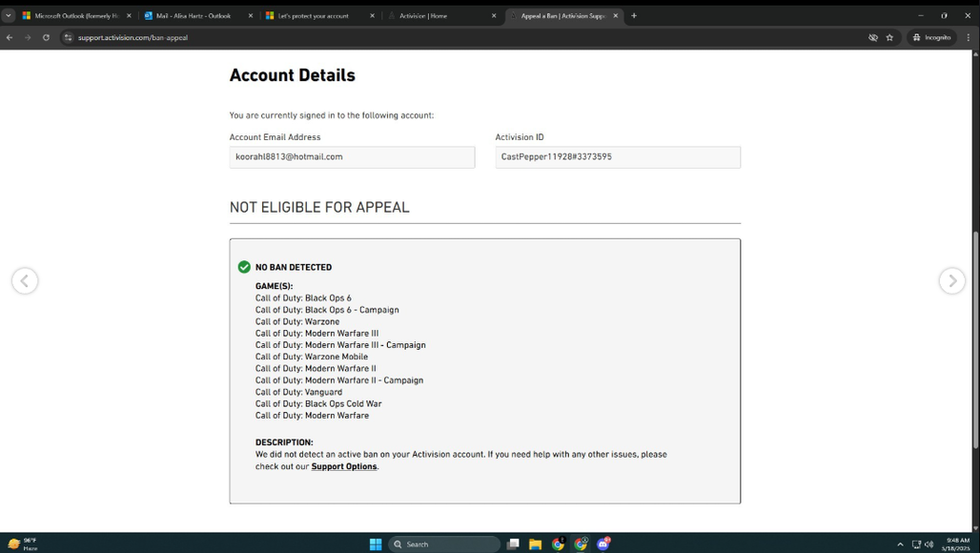Open the Chrome three-dot menu

click(969, 37)
